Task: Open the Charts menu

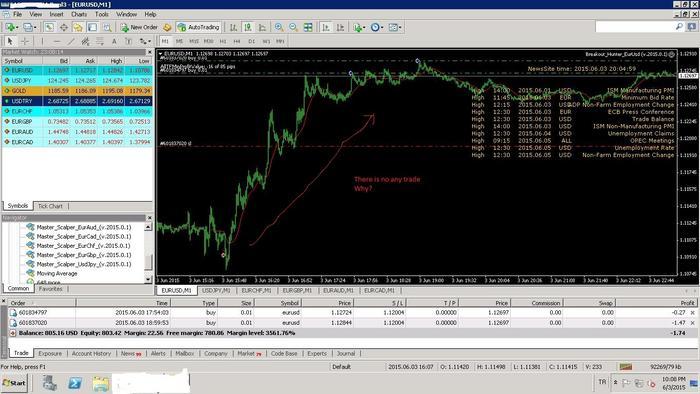Action: tap(79, 14)
